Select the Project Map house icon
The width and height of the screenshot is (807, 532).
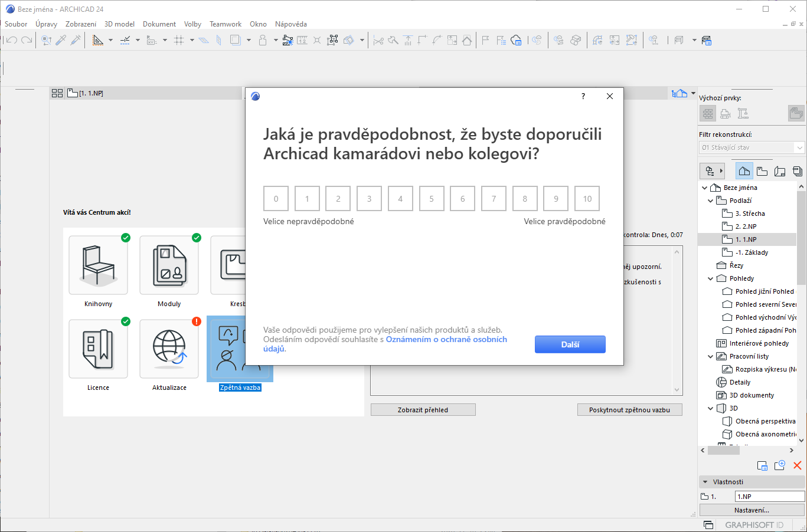(744, 171)
